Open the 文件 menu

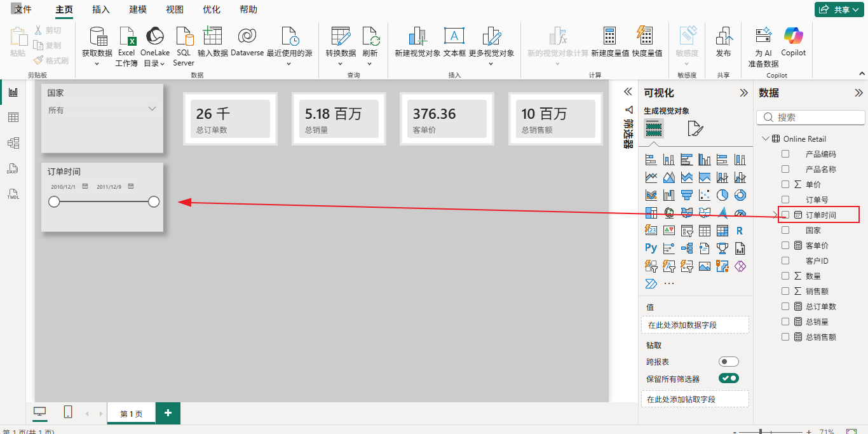[23, 10]
